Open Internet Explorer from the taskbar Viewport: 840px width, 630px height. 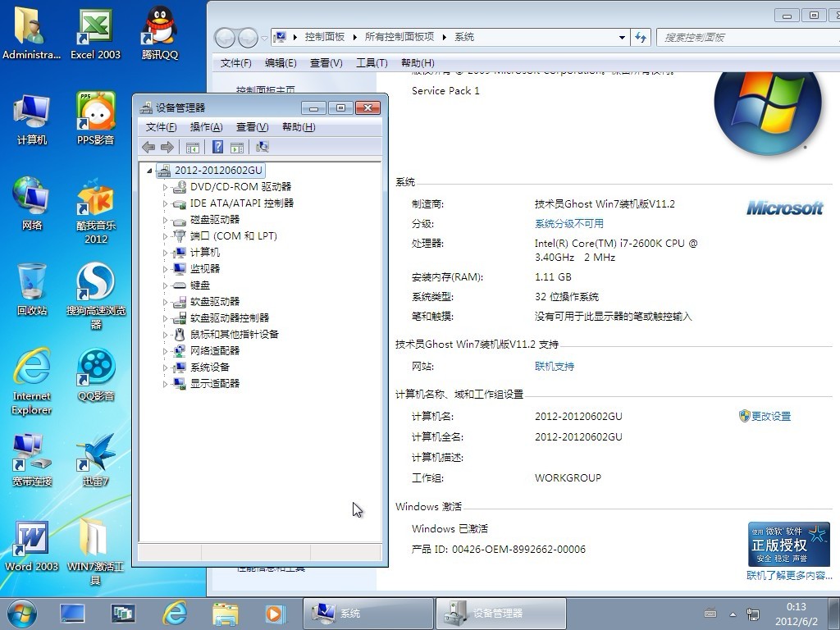point(175,614)
